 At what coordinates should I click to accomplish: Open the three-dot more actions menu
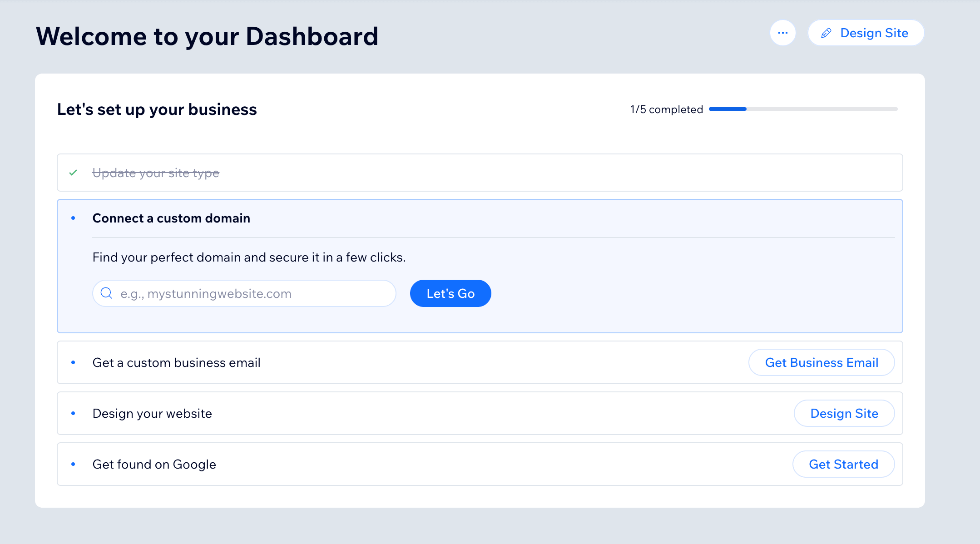[x=782, y=33]
